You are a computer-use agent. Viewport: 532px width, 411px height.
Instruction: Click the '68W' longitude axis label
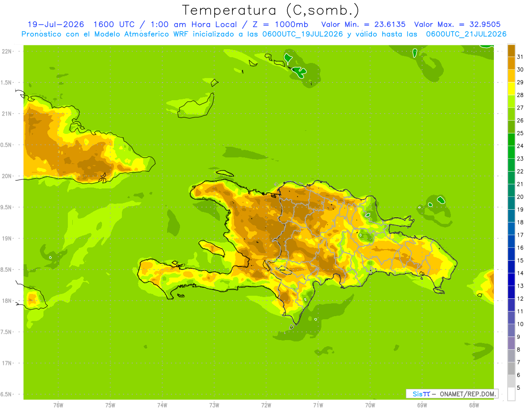(x=473, y=405)
